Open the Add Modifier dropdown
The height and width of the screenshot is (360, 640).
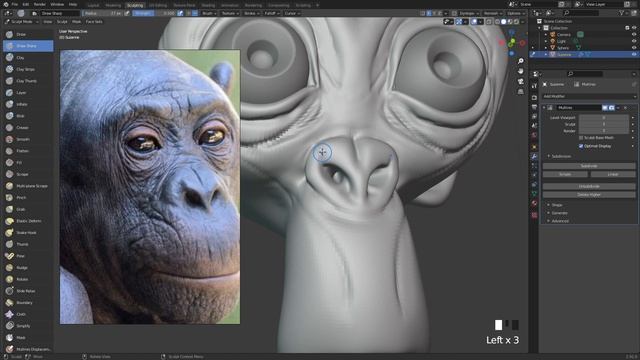click(589, 97)
